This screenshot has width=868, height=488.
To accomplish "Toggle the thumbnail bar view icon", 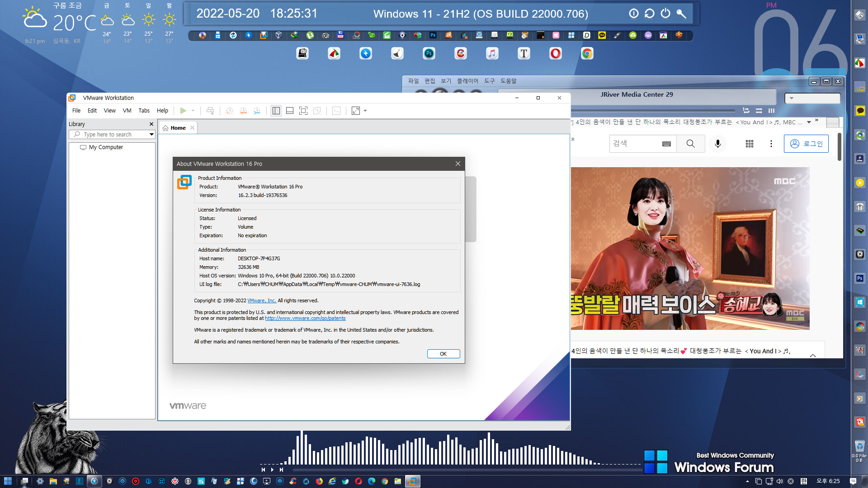I will click(x=290, y=111).
